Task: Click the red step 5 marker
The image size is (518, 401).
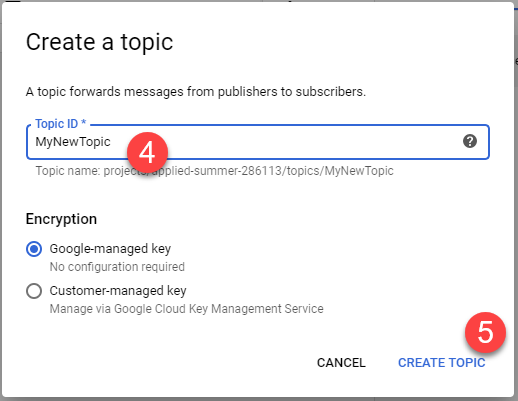Action: tap(485, 332)
